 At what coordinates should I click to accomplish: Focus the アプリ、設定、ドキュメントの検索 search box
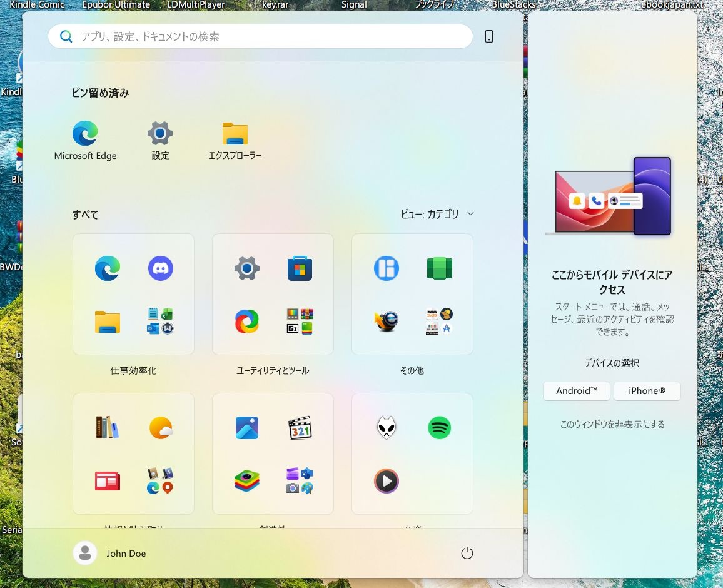(261, 36)
